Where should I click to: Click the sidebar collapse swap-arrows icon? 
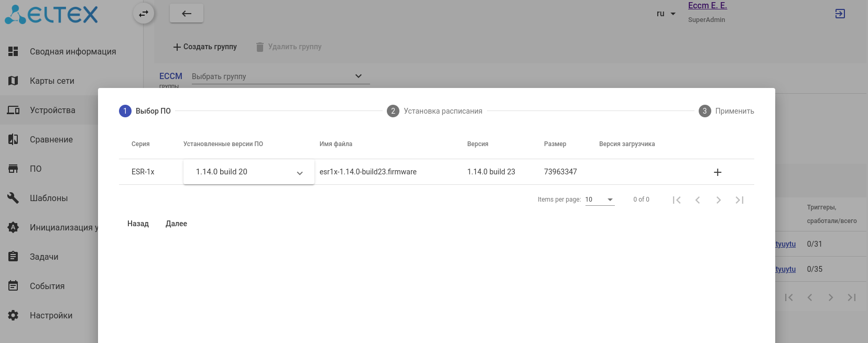click(144, 14)
